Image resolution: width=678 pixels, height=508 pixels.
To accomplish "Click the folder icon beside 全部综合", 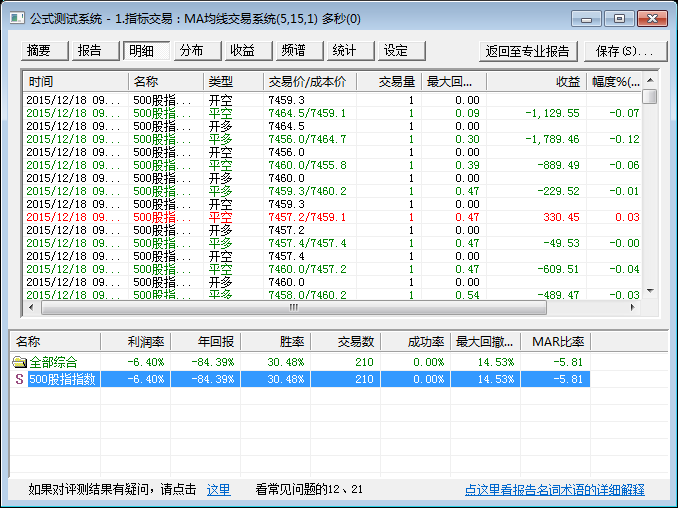I will (x=19, y=362).
